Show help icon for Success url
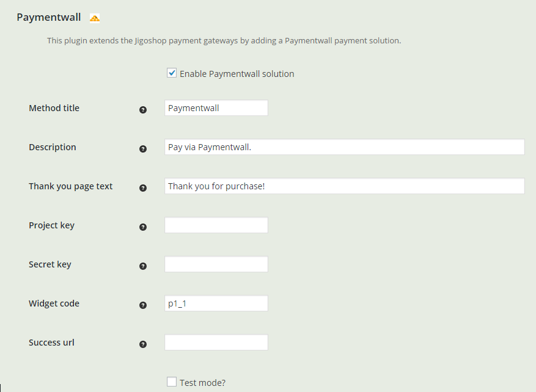 click(x=143, y=344)
